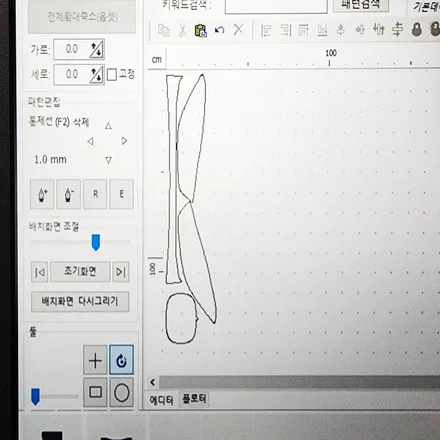The height and width of the screenshot is (440, 440).
Task: Click the 가로 width stepper arrows
Action: click(x=96, y=50)
